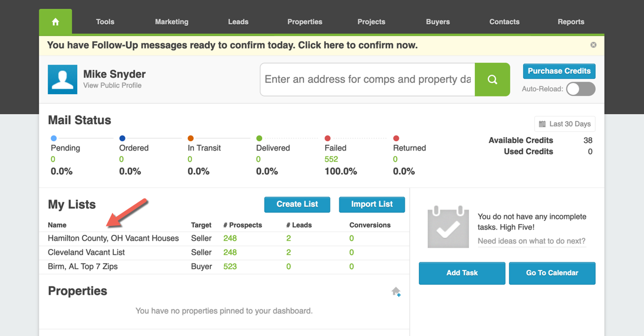This screenshot has width=644, height=336.
Task: Open the Last 30 Days date filter
Action: click(564, 124)
